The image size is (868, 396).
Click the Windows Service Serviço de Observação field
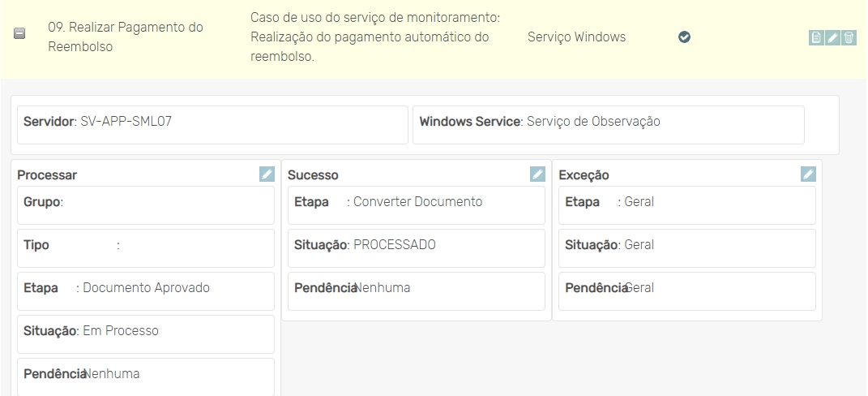(x=608, y=124)
